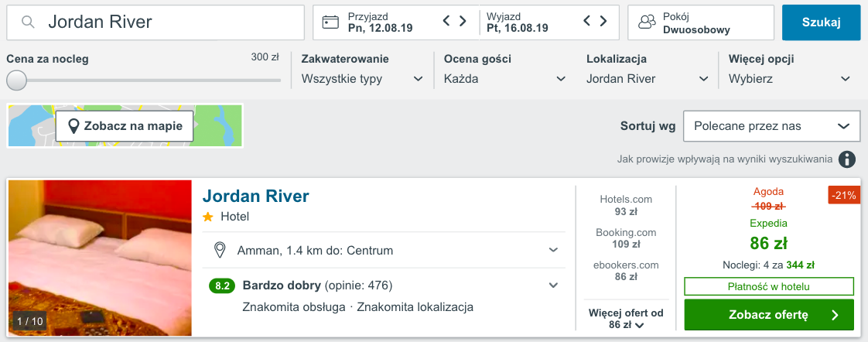Expand the Bardzo dobry reviews row
The height and width of the screenshot is (342, 868).
click(386, 286)
